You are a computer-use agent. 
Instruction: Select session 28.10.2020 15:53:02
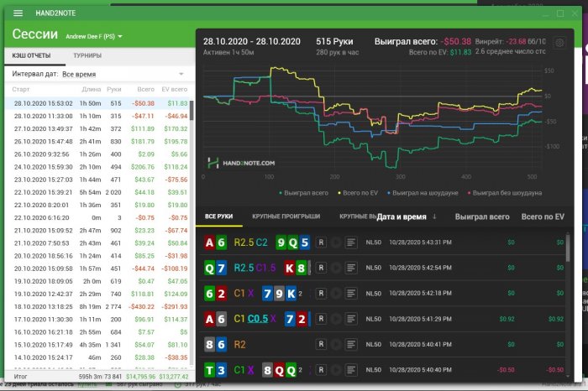99,103
